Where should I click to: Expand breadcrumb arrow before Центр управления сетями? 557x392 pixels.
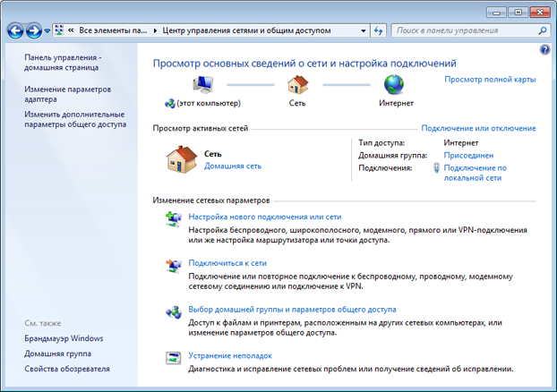pos(155,30)
